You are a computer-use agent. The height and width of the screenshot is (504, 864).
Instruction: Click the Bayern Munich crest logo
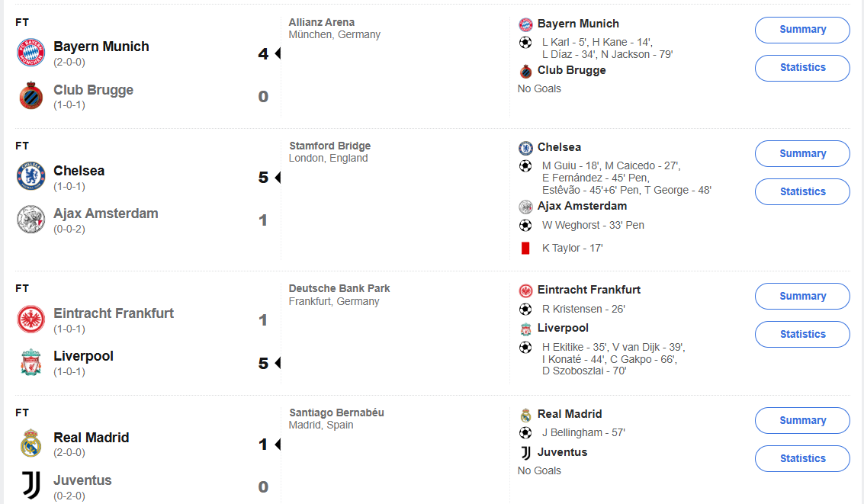[31, 53]
